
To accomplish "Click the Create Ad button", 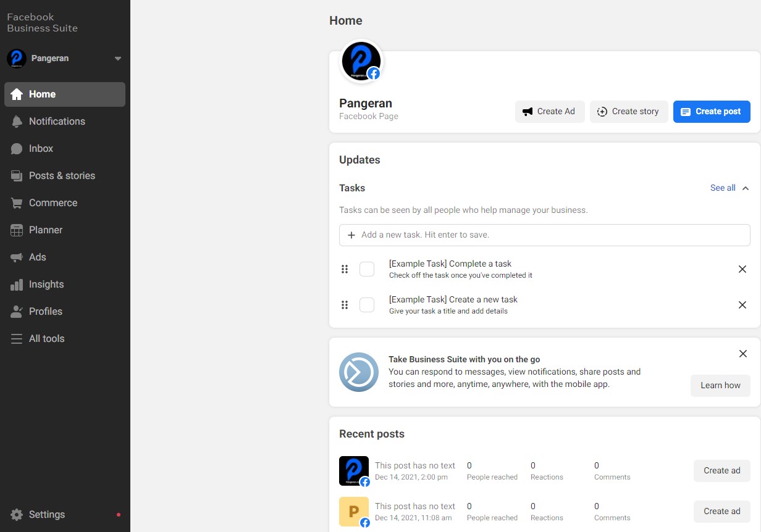I will (x=550, y=112).
